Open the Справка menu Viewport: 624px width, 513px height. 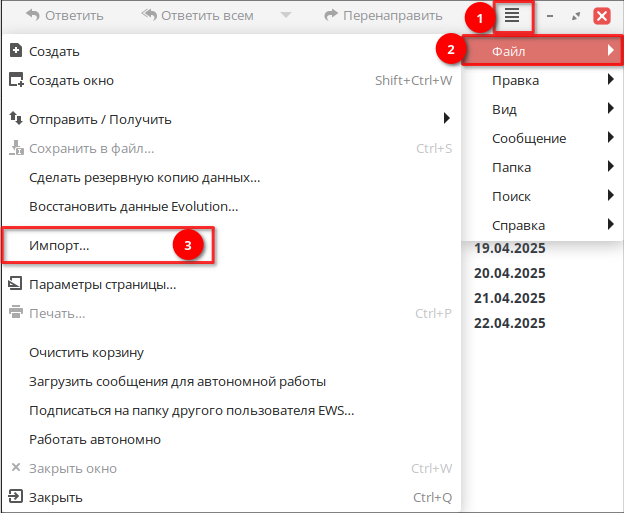pyautogui.click(x=542, y=225)
